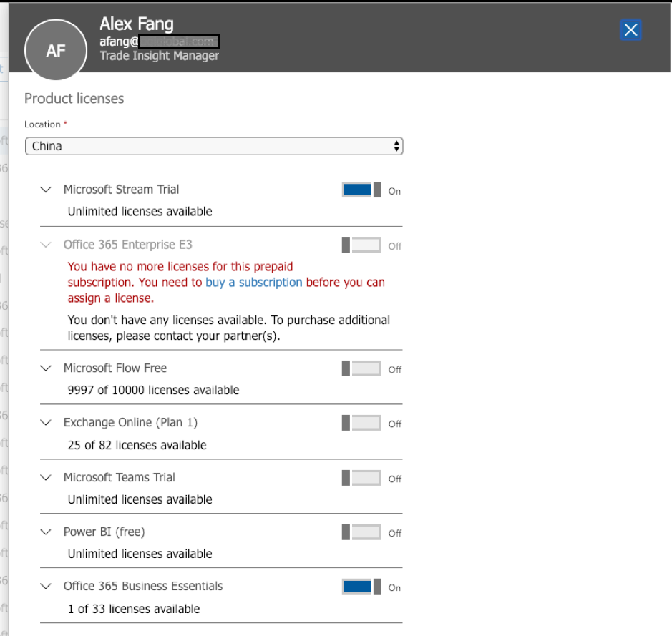The image size is (672, 636).
Task: Click the Power BI (free) label
Action: point(104,532)
